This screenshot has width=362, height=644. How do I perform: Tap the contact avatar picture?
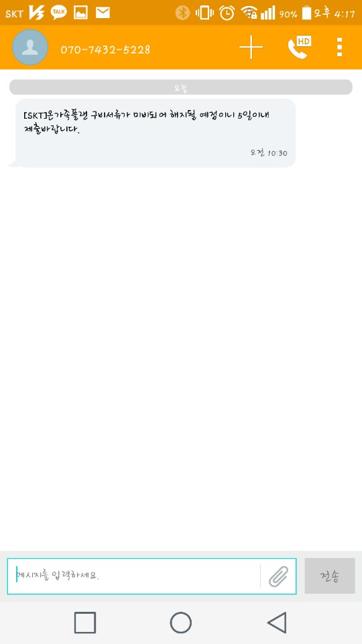[30, 47]
